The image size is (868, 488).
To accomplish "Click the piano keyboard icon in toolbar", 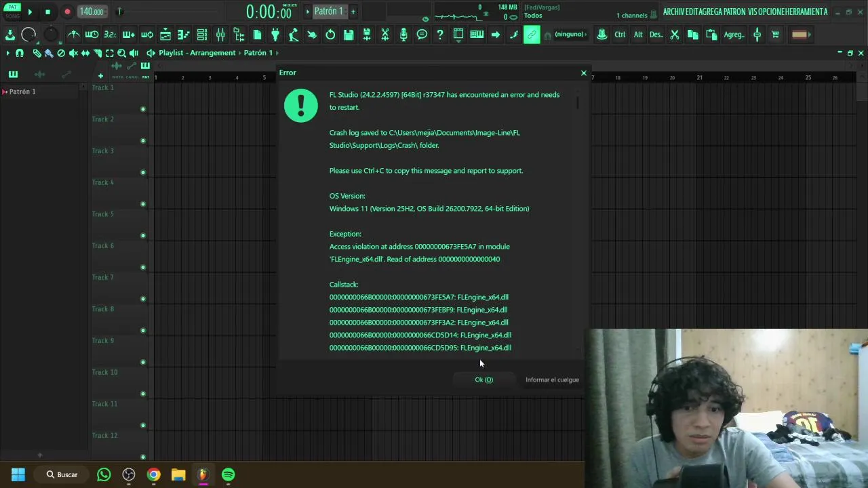I will tap(477, 34).
